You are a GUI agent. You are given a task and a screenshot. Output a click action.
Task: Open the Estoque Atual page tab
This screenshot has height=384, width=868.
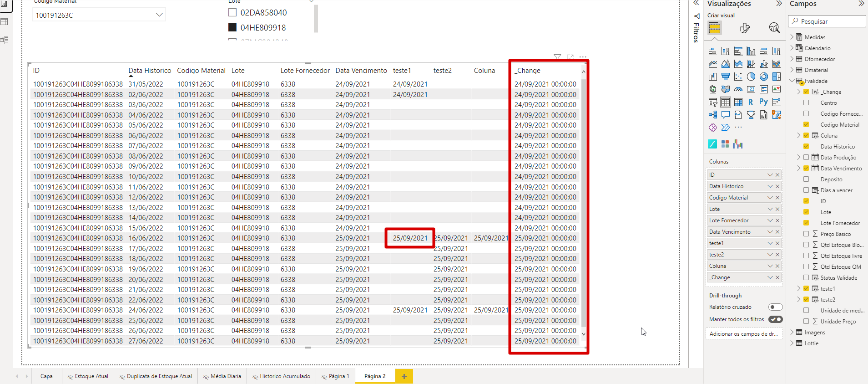(88, 376)
